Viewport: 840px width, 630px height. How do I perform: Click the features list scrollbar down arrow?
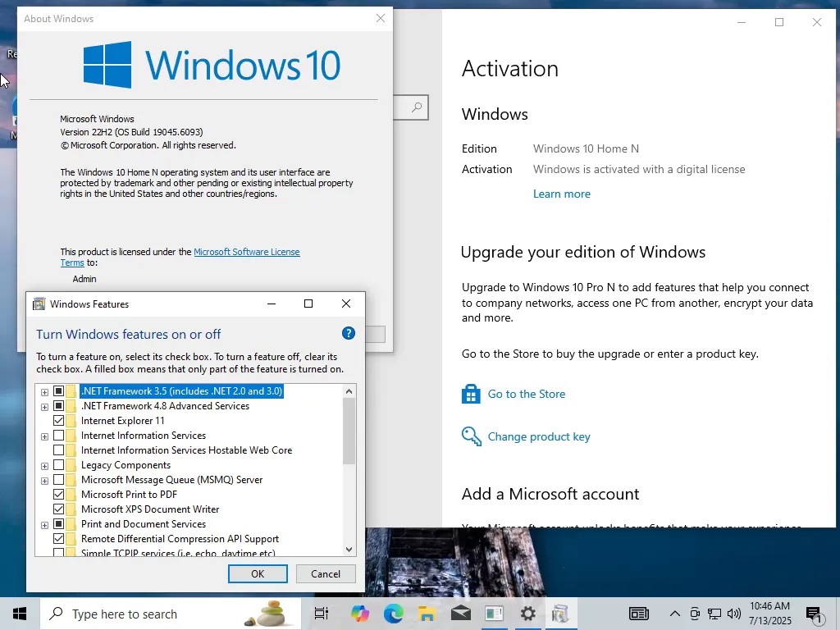[349, 549]
